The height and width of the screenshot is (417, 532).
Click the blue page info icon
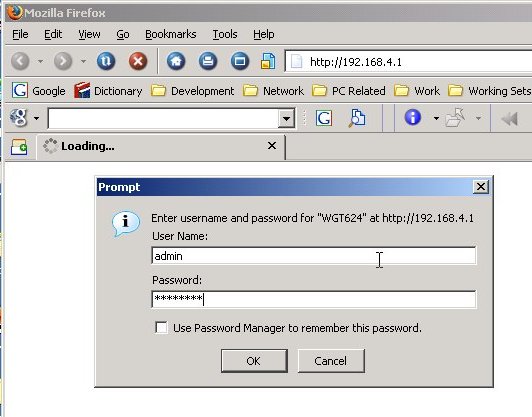tap(413, 117)
